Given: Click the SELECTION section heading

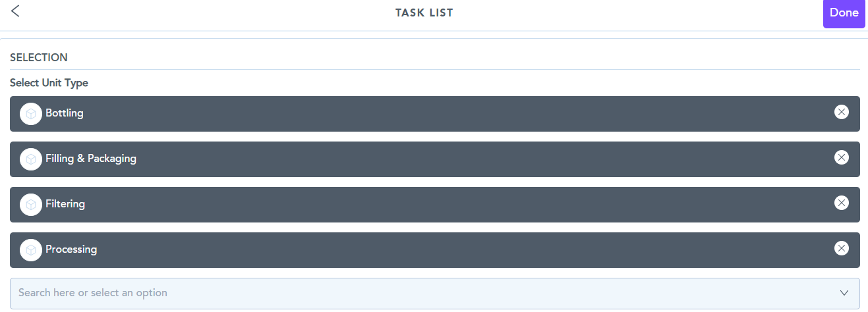Looking at the screenshot, I should (39, 57).
